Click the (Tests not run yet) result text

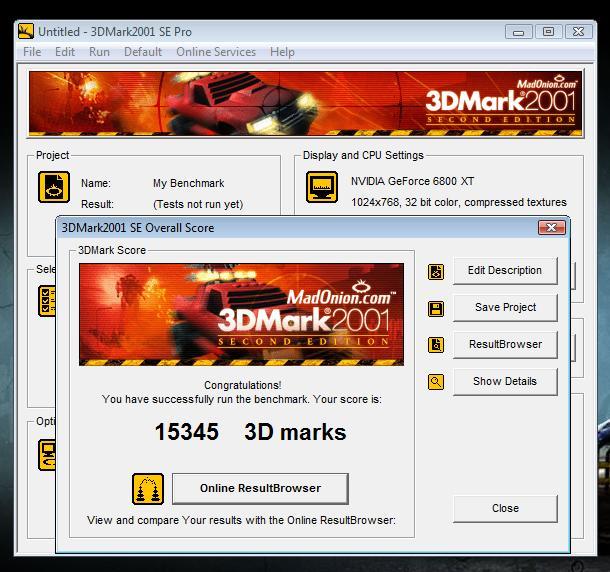click(x=198, y=204)
